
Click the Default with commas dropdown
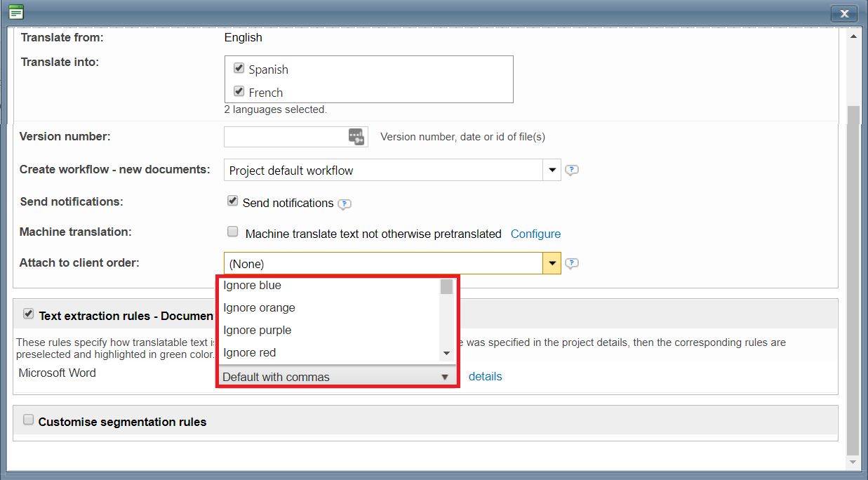(336, 377)
